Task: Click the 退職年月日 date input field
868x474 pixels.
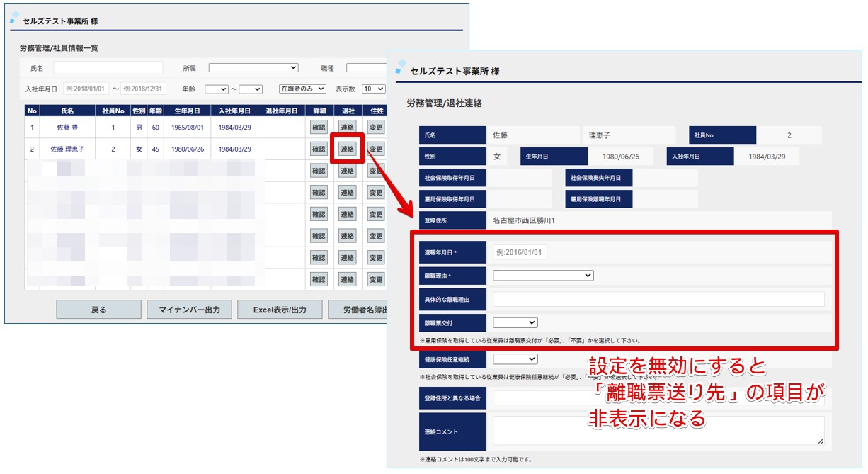Action: click(520, 252)
